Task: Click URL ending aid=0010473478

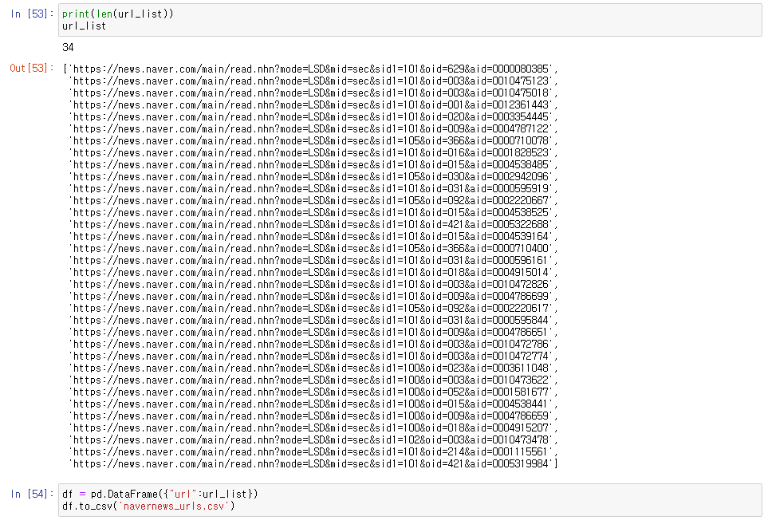Action: [311, 440]
